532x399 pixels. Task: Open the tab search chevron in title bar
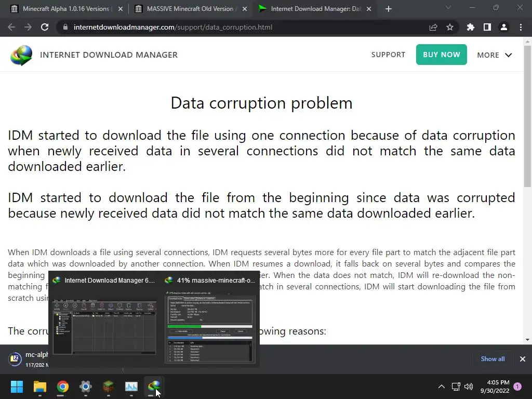point(448,7)
